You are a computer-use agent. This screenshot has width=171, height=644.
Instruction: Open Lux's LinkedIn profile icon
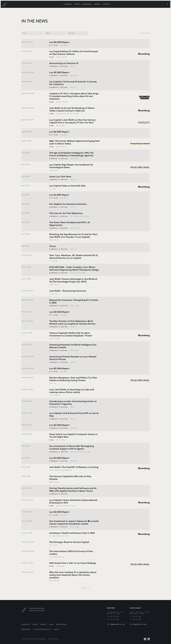[x=149, y=639]
